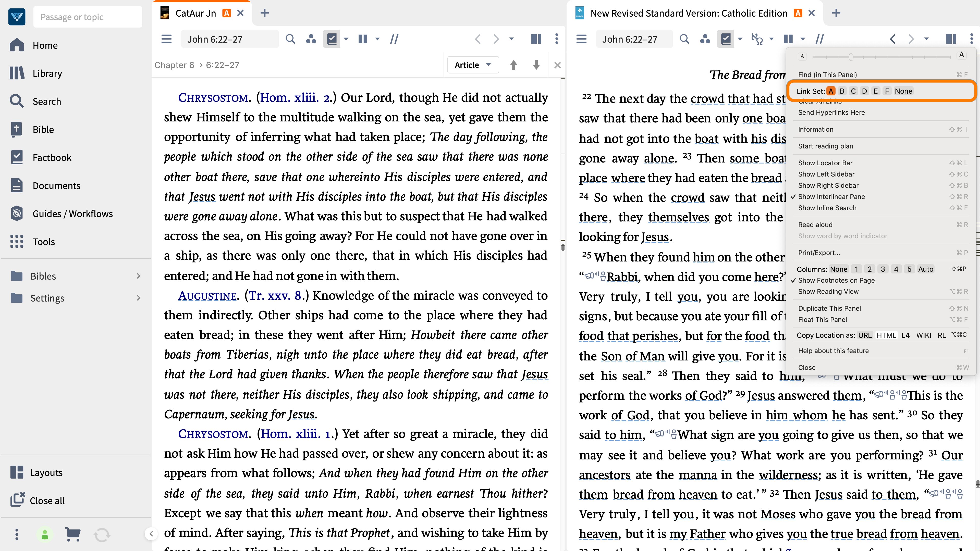Adjust the text size slider
Viewport: 980px width, 551px height.
tap(851, 57)
